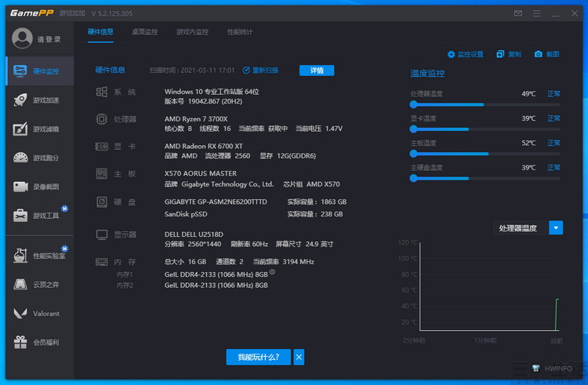Viewport: 588px width, 385px height.
Task: Open 会员福利 gift item
Action: (40, 342)
